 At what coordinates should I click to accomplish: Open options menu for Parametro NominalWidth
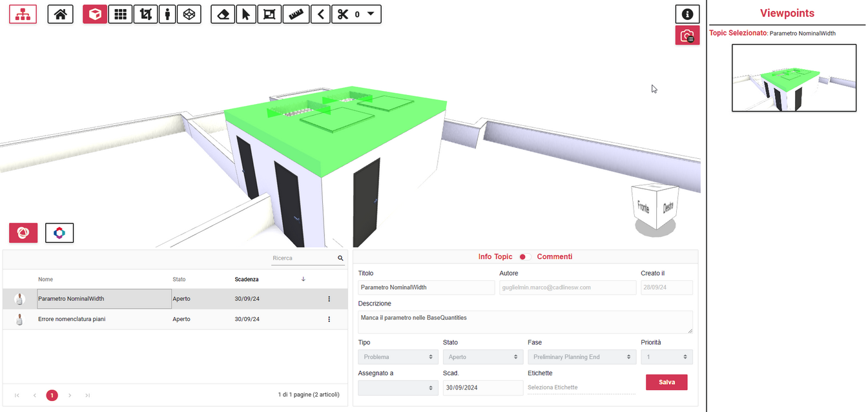[x=329, y=299]
